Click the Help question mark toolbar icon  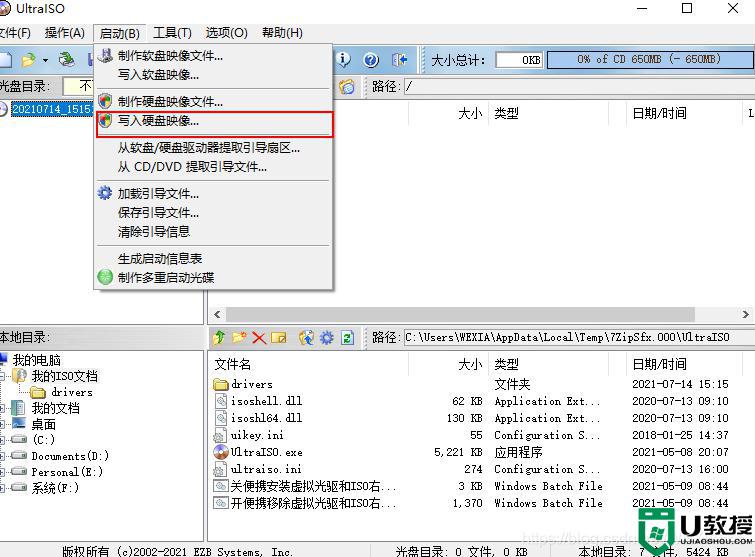[x=371, y=60]
